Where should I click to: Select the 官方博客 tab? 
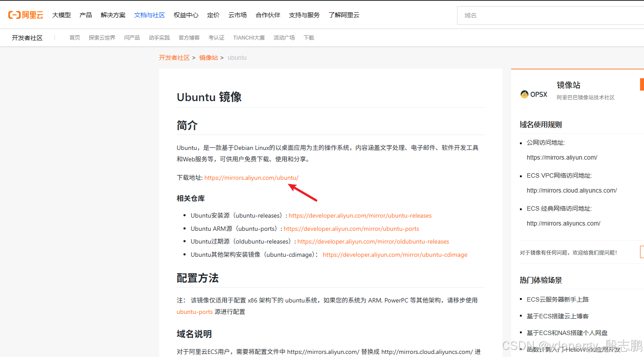tap(189, 38)
